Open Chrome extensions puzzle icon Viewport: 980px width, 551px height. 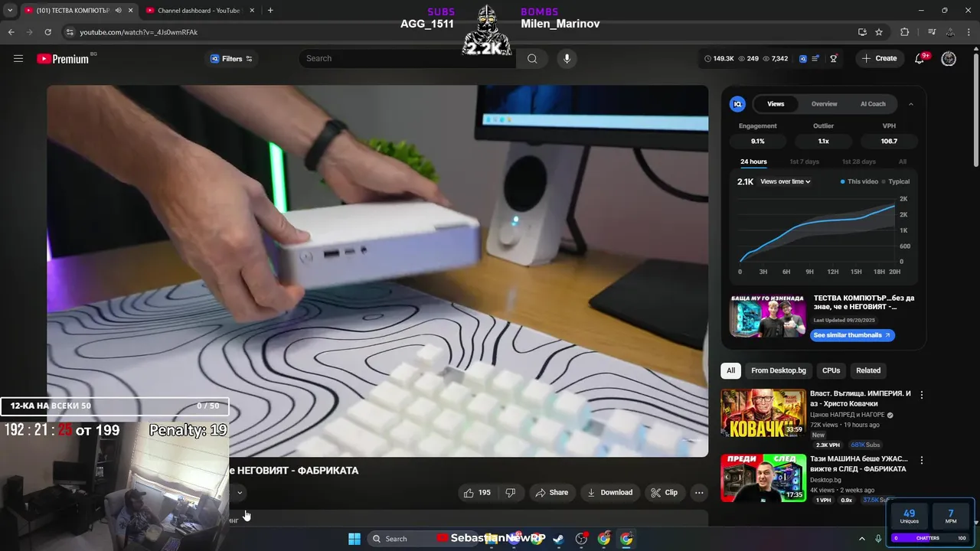(x=905, y=32)
